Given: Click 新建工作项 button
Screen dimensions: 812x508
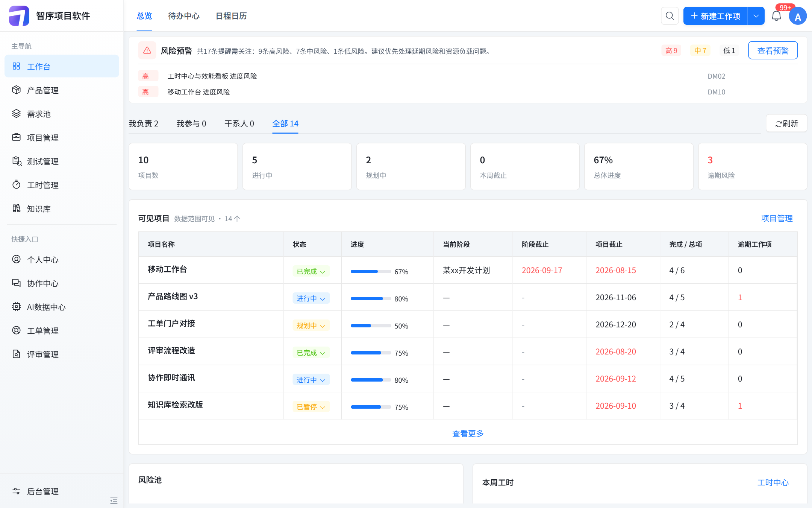Looking at the screenshot, I should coord(715,16).
